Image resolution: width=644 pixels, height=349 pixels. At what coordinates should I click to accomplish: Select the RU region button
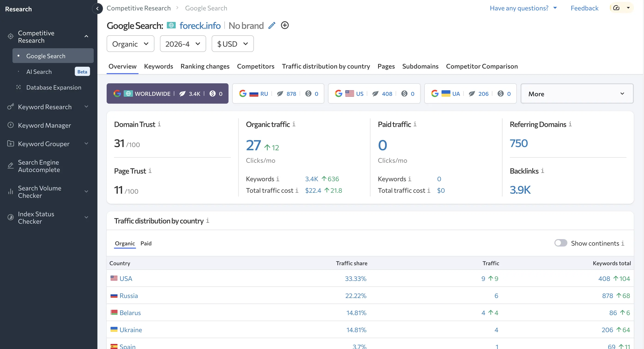(x=278, y=93)
